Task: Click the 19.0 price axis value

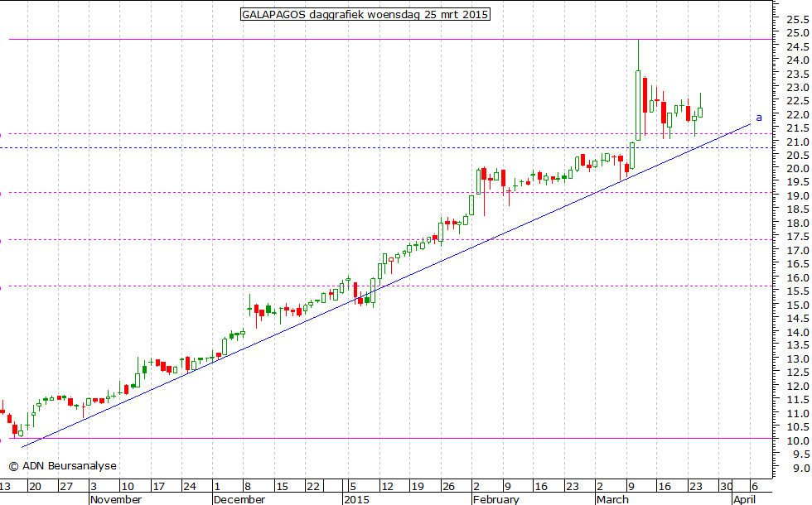Action: pyautogui.click(x=797, y=196)
